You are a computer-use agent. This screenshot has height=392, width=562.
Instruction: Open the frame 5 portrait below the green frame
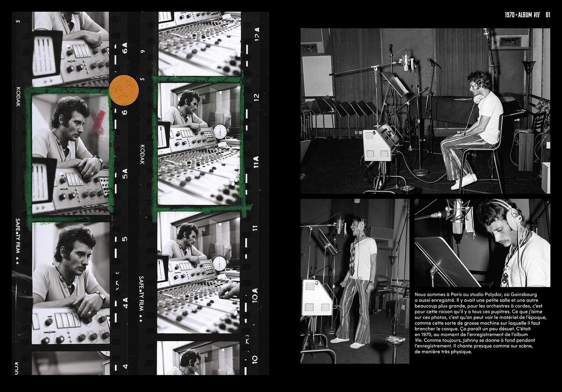click(x=71, y=281)
